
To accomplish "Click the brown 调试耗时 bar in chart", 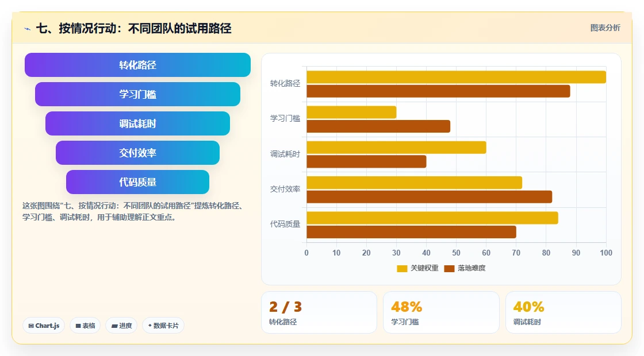I will point(366,161).
